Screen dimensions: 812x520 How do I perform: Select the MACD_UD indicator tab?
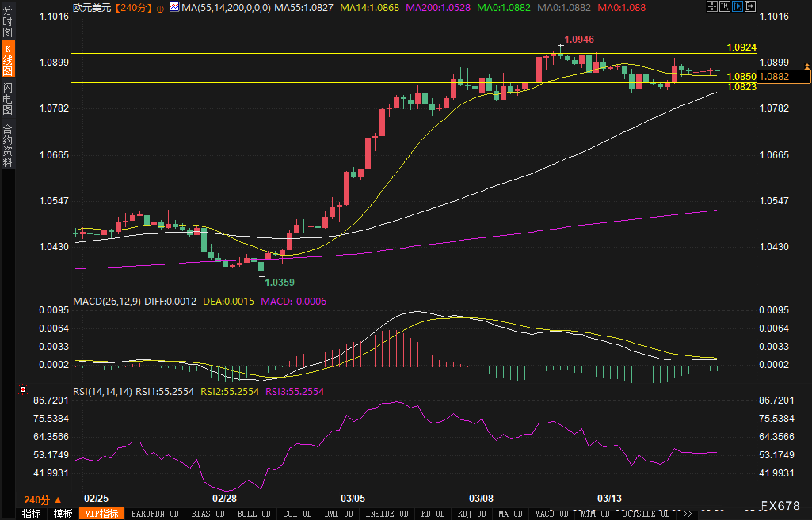point(551,514)
